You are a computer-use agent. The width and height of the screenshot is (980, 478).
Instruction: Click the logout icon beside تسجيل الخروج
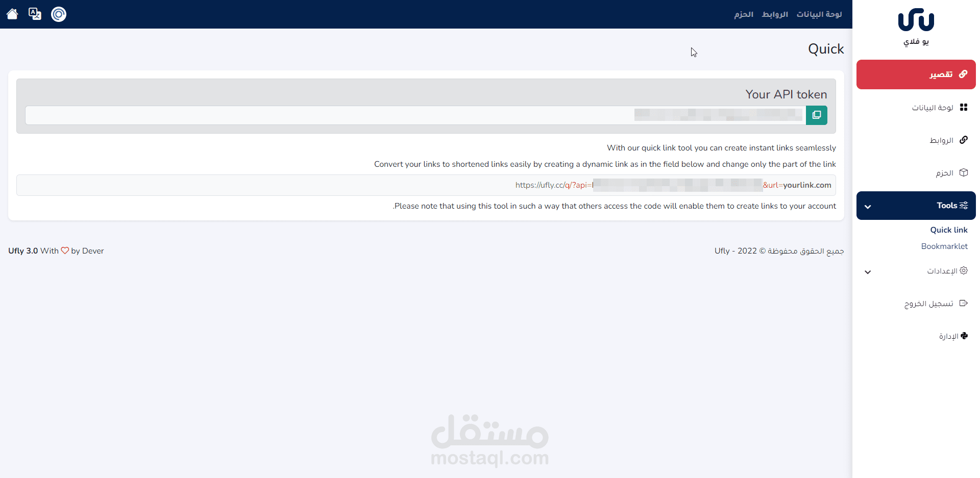[x=964, y=303]
